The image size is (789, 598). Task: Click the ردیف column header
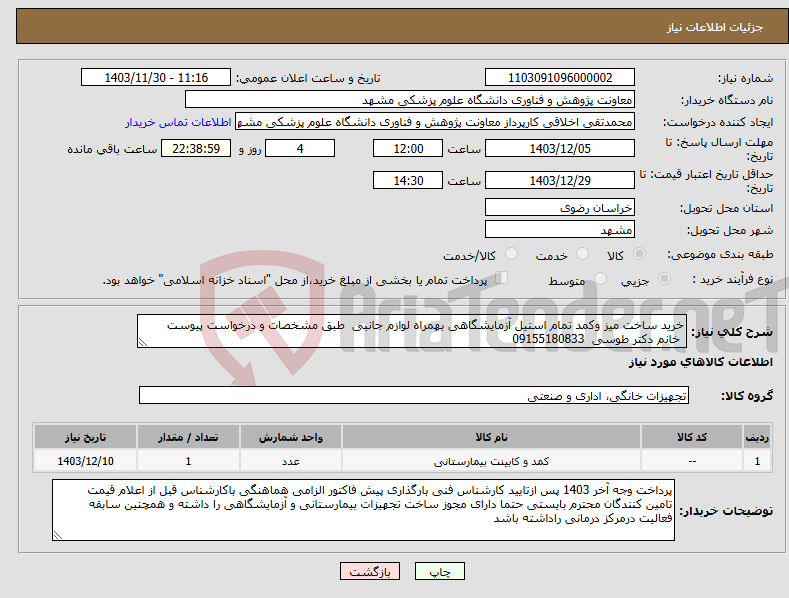pos(757,437)
